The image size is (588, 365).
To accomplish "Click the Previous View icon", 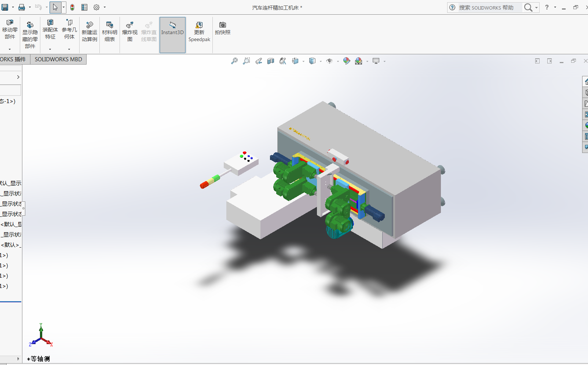I will point(259,61).
